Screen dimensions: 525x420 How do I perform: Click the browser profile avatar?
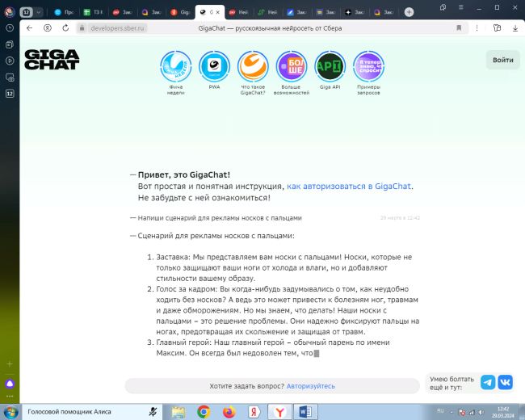[x=10, y=12]
